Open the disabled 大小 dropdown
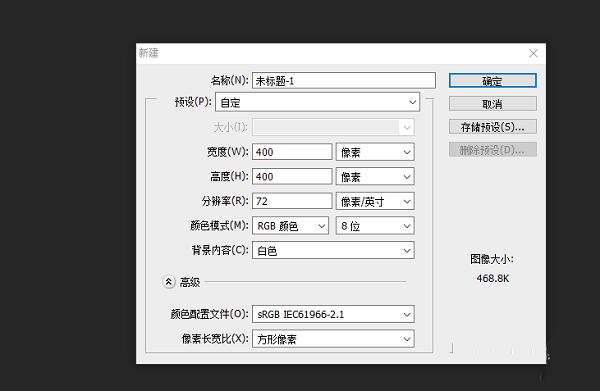The image size is (600, 391). click(333, 127)
